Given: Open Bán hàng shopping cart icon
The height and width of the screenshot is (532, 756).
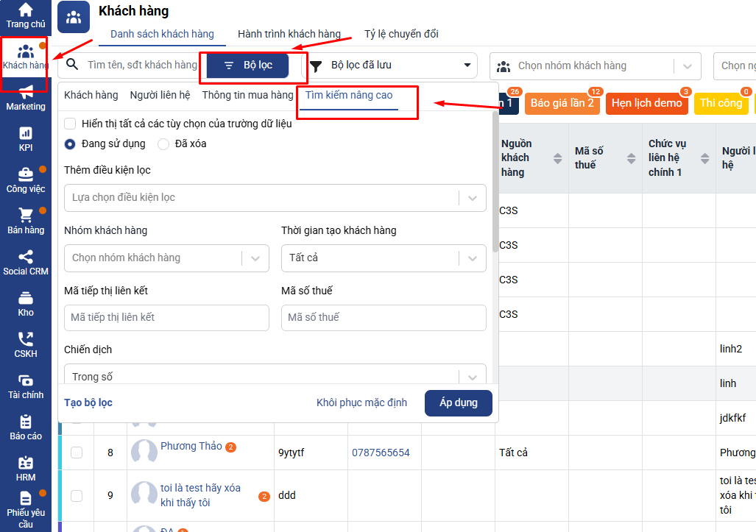Looking at the screenshot, I should 26,221.
